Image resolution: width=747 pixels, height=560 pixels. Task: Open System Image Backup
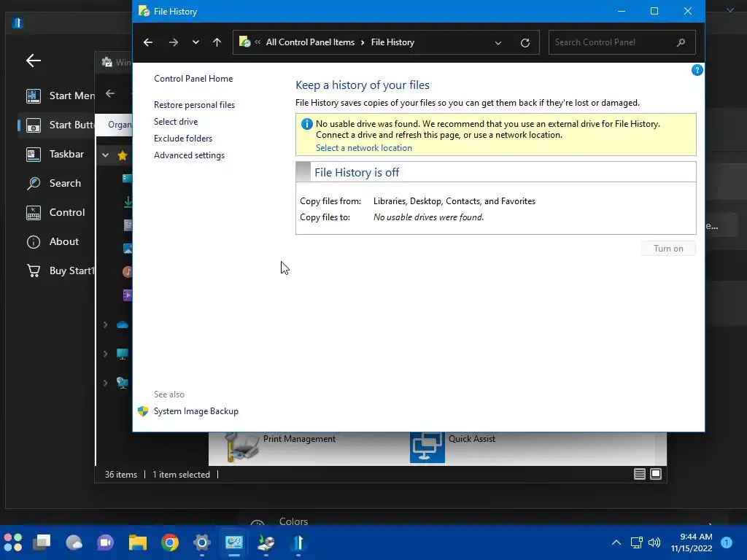point(196,411)
